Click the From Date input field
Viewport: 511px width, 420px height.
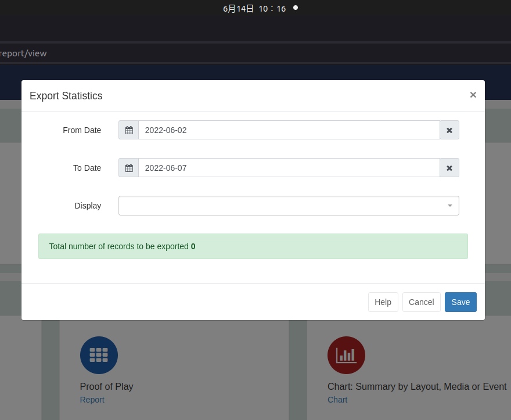click(x=289, y=130)
